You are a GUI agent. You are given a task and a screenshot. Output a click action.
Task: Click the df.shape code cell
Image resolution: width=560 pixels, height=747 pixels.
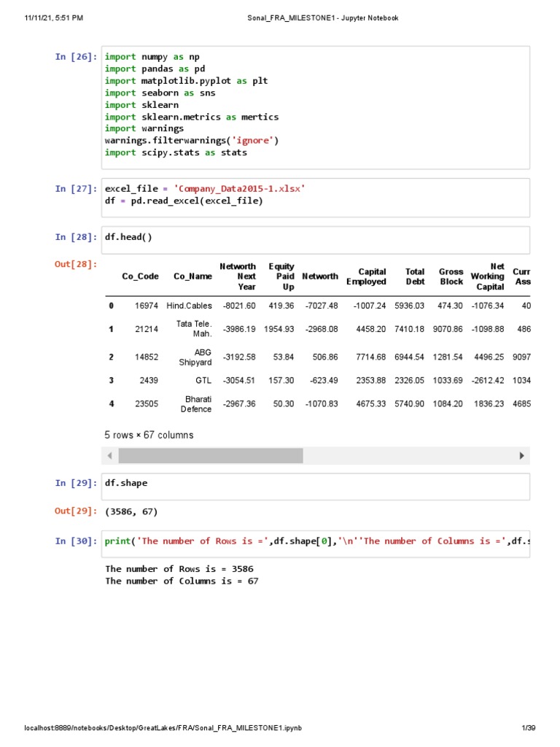[315, 487]
